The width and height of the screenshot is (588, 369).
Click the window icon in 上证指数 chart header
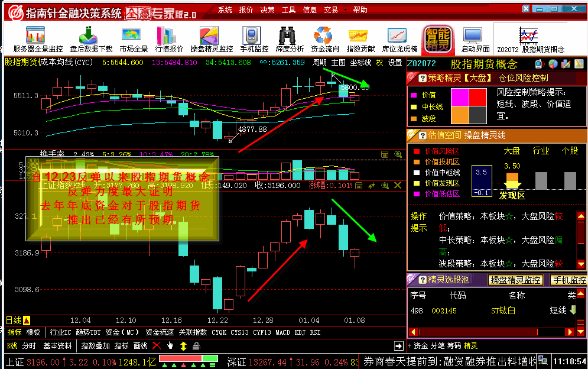click(x=359, y=186)
